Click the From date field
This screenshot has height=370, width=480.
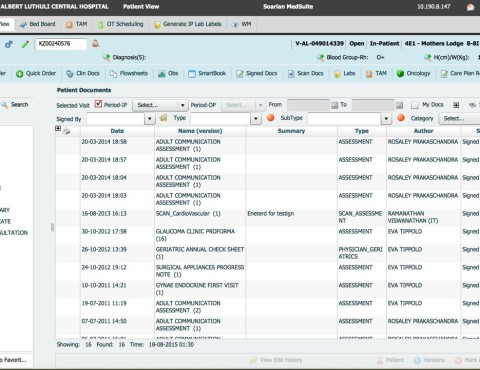[x=308, y=105]
